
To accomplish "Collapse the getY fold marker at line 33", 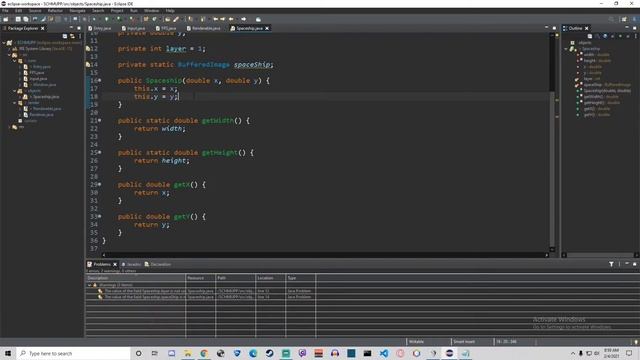I will [100, 216].
